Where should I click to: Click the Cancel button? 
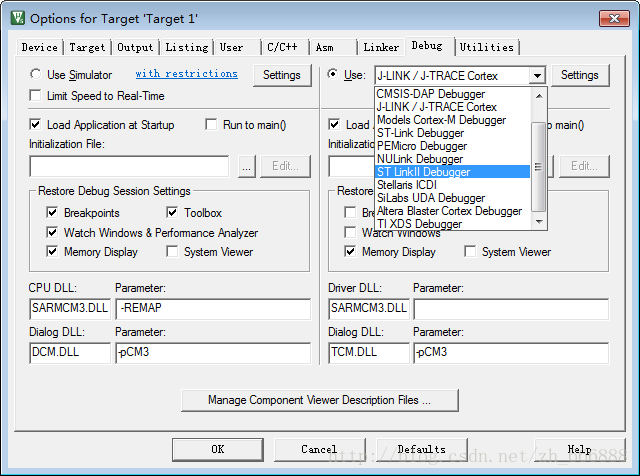(x=319, y=449)
